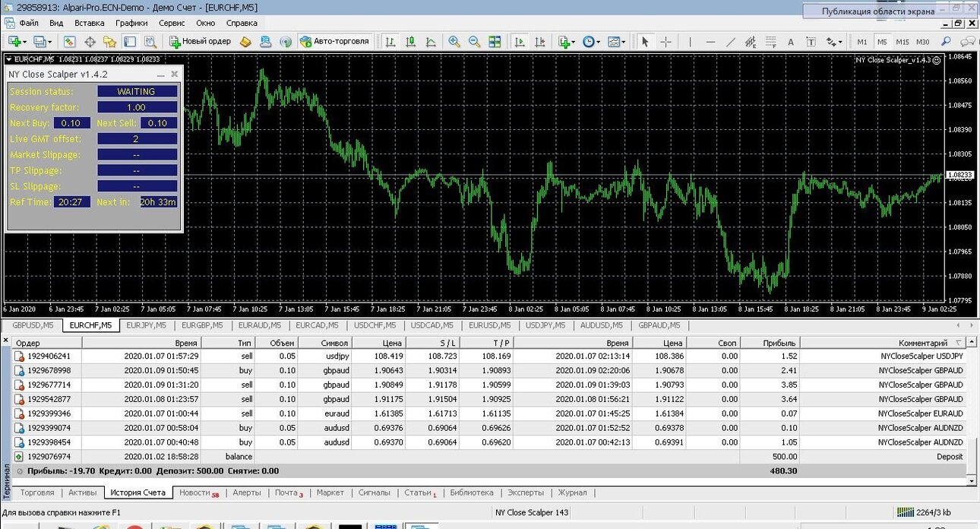
Task: Open the Новости terminal tab
Action: click(198, 493)
